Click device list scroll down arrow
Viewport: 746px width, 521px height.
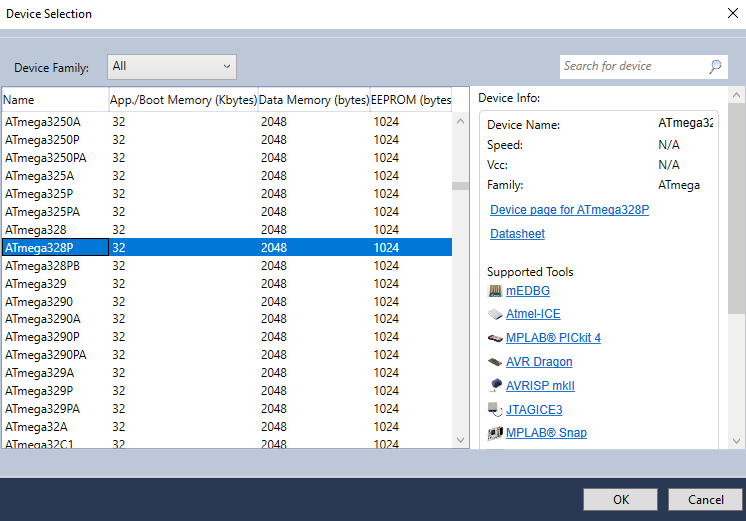[x=460, y=440]
